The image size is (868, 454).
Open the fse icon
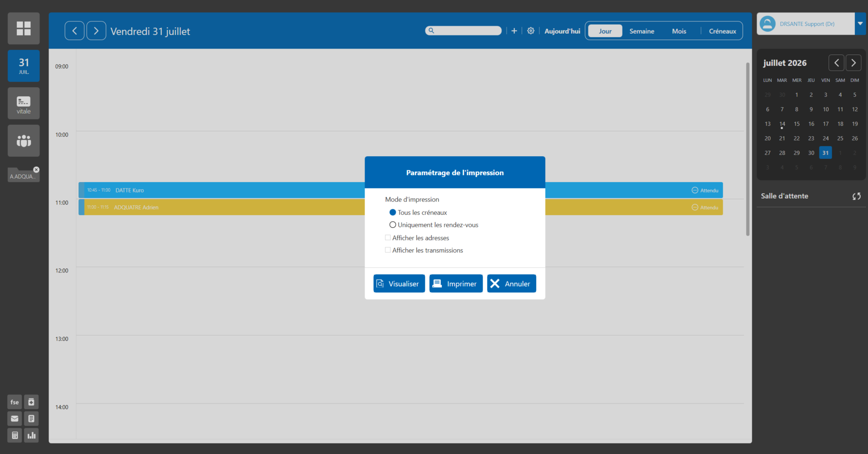tap(15, 402)
